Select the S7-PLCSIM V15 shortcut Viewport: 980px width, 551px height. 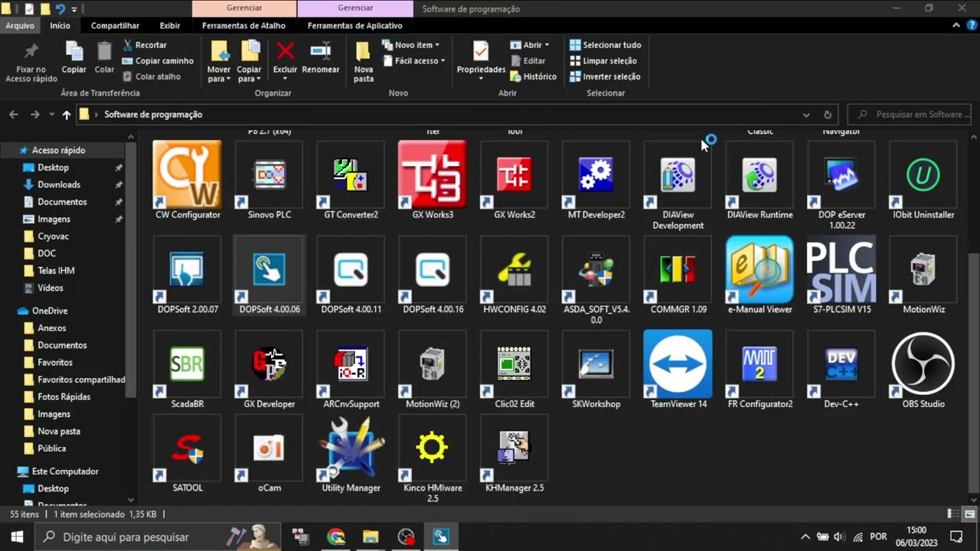coord(841,275)
